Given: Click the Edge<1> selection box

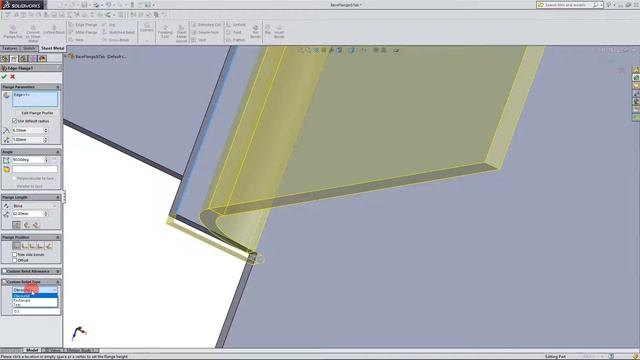Looking at the screenshot, I should (x=35, y=100).
